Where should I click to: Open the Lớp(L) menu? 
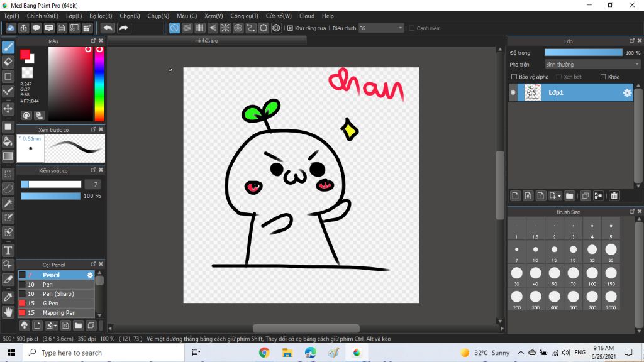point(74,16)
